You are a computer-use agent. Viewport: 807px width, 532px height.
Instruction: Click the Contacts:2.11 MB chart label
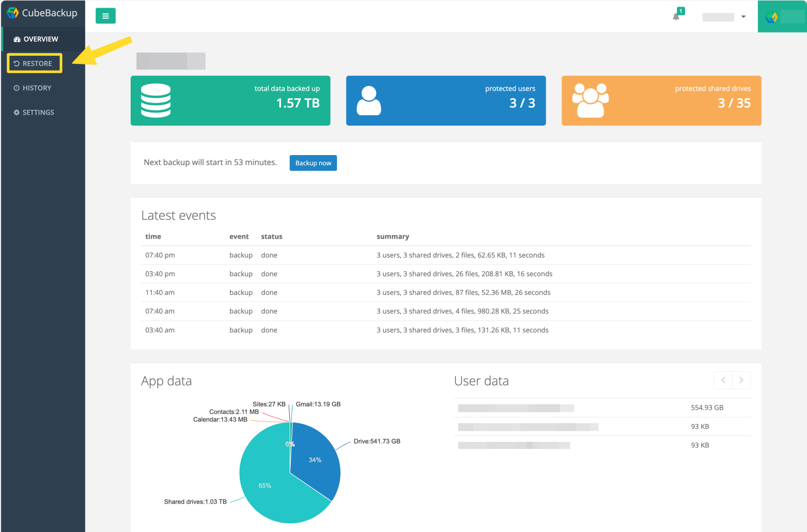tap(234, 412)
